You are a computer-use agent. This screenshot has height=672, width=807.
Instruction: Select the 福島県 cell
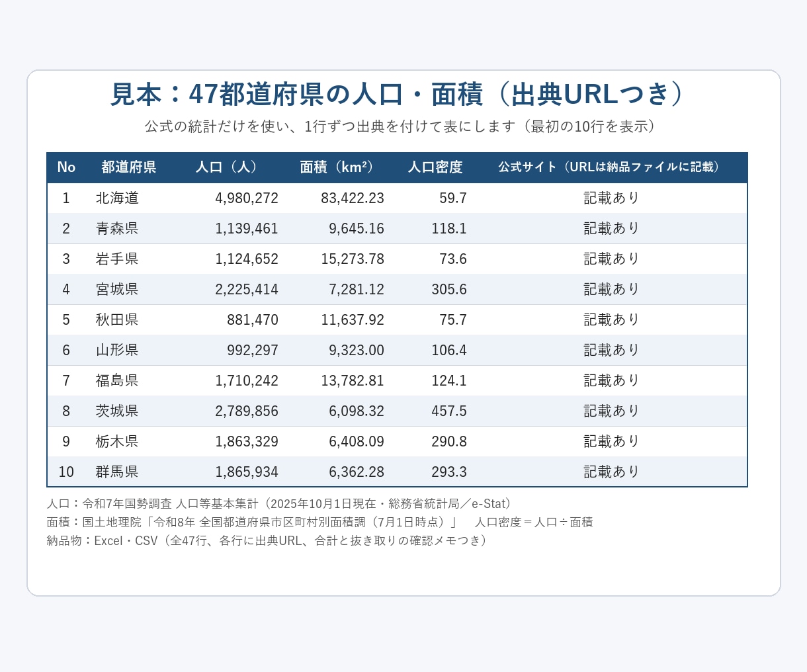[x=117, y=380]
